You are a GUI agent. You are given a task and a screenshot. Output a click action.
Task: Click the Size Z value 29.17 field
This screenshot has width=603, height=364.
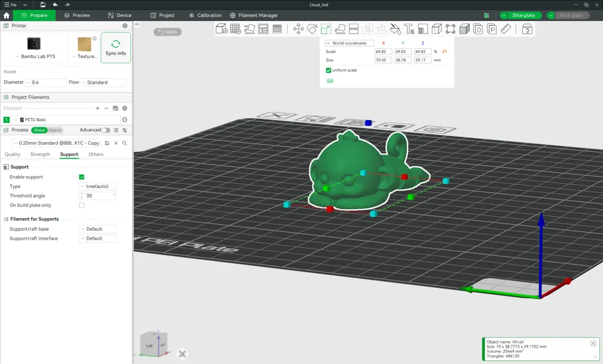coord(423,60)
